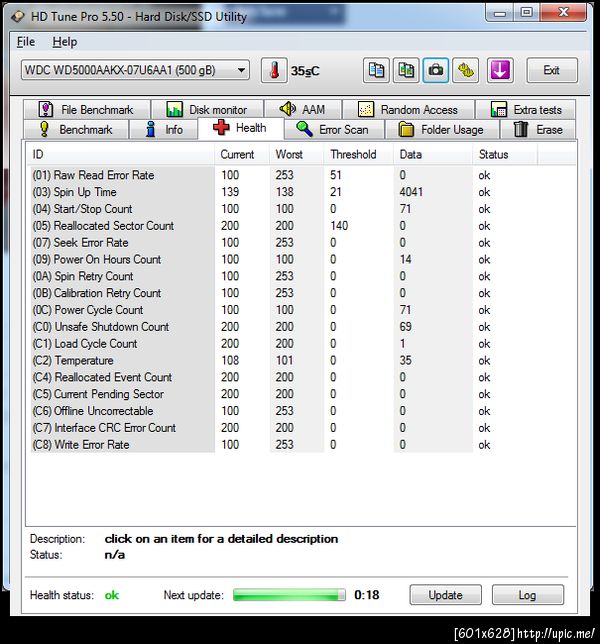Viewport: 600px width, 644px height.
Task: Go to the Random Access tab
Action: click(408, 110)
